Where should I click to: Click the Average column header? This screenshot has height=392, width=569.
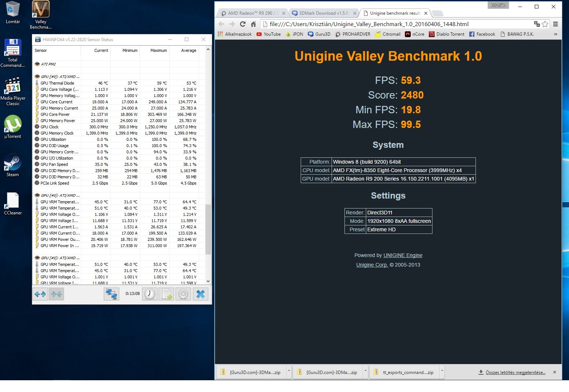tap(184, 50)
